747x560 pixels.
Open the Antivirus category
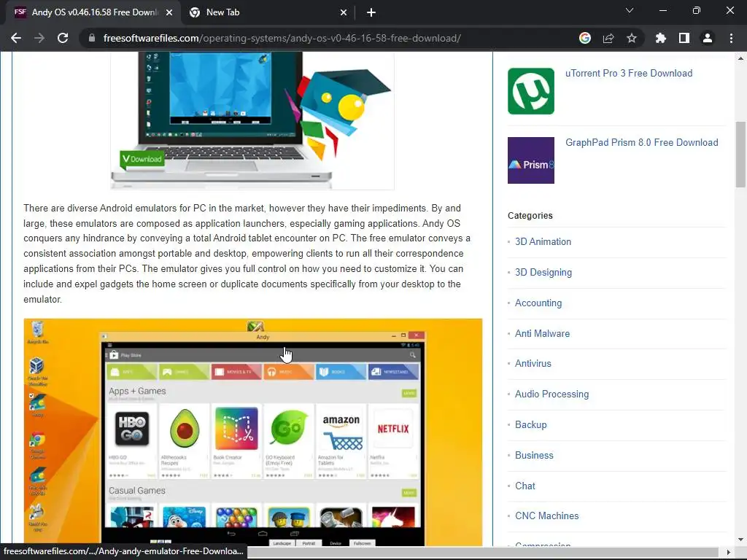533,363
